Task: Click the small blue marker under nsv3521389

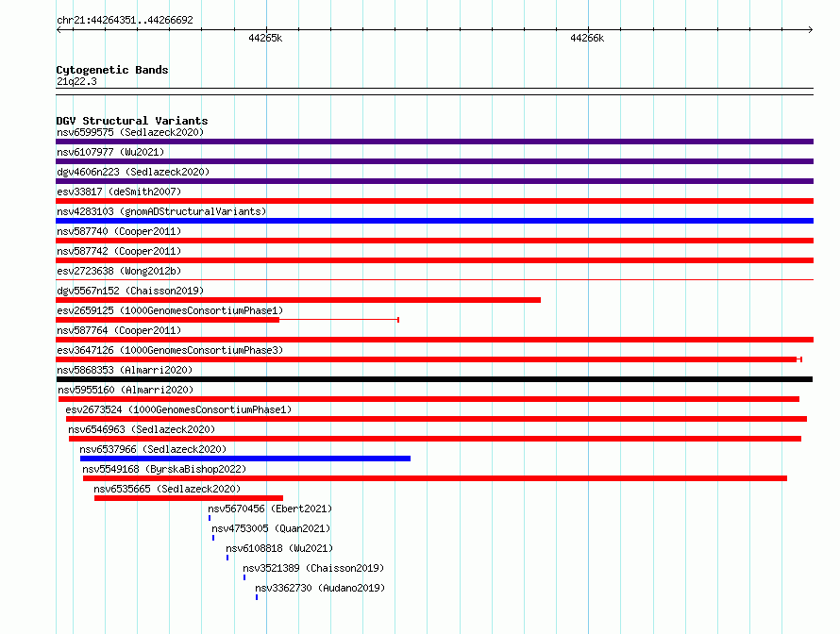Action: (x=244, y=577)
